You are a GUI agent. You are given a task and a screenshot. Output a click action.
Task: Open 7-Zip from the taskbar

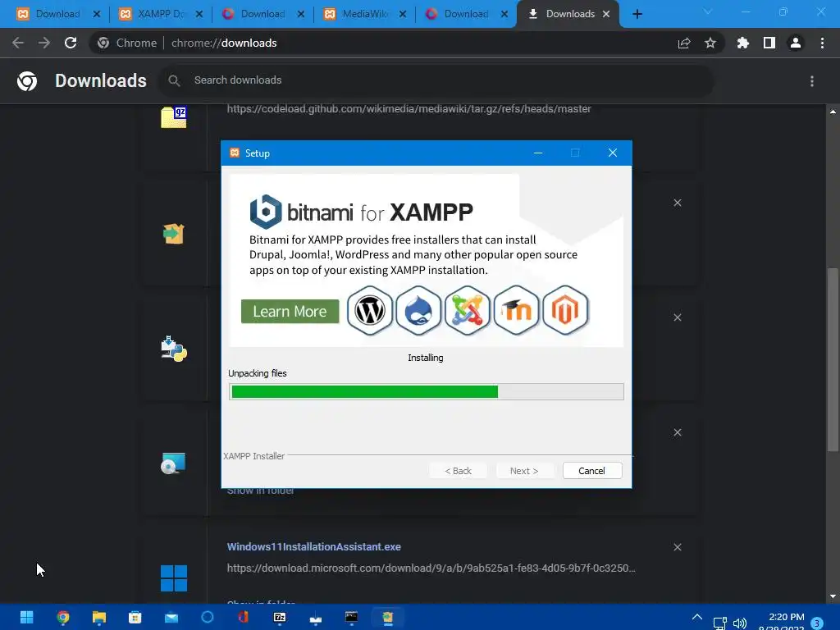click(280, 617)
